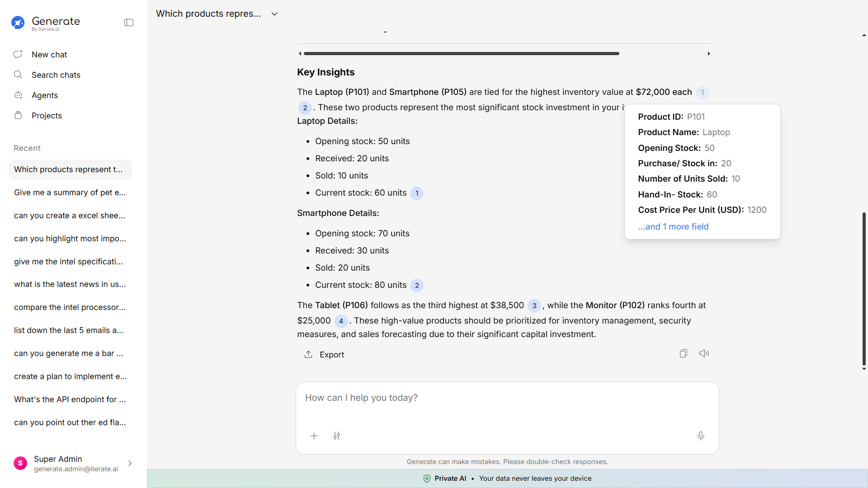The width and height of the screenshot is (868, 488).
Task: Expand the chat title dropdown chevron
Action: pos(274,14)
